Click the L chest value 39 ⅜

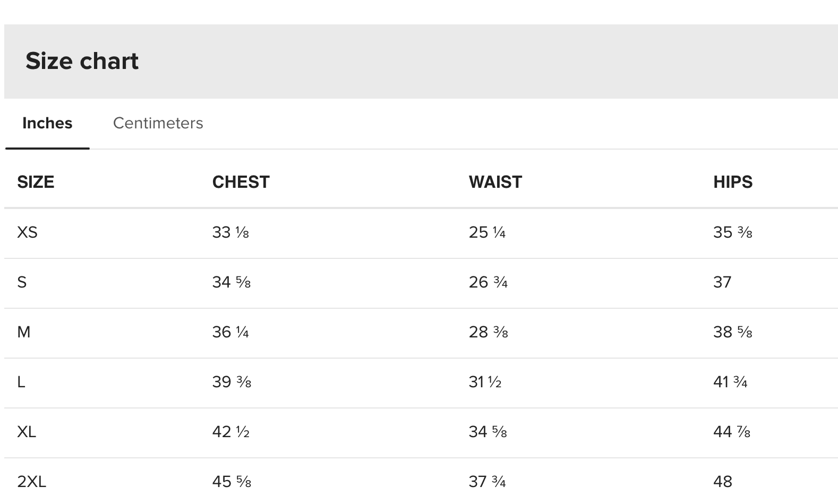click(232, 382)
